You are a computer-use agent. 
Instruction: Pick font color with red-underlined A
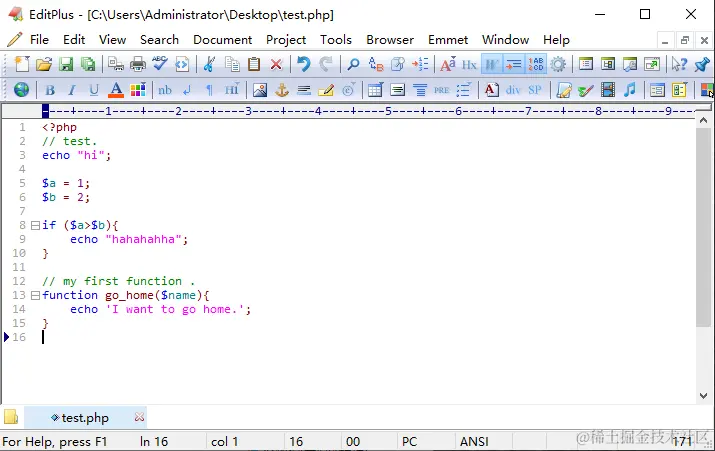pyautogui.click(x=116, y=90)
